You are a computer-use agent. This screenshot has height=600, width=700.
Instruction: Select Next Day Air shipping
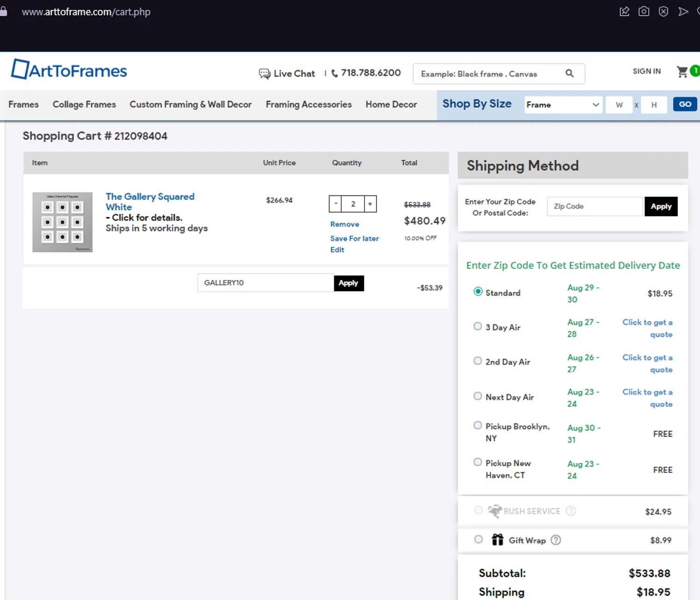(x=478, y=396)
